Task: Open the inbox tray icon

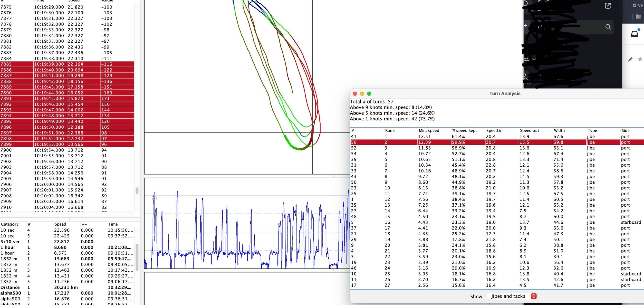Action: click(634, 34)
